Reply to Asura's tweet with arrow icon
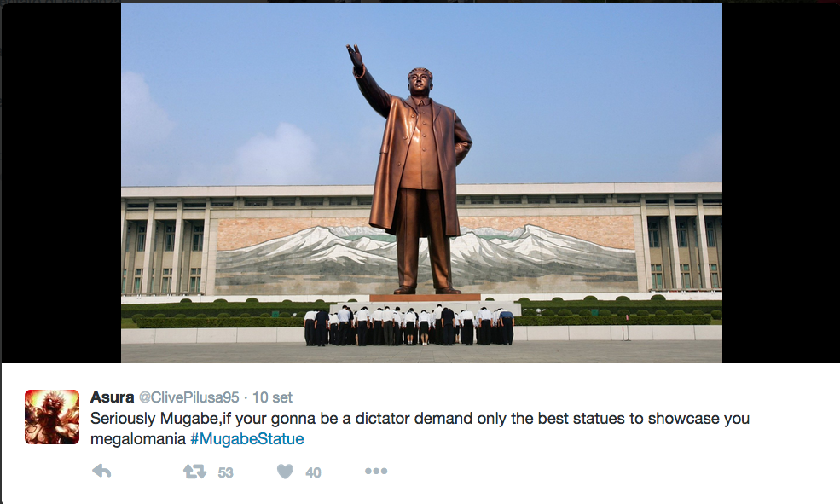 [x=101, y=472]
